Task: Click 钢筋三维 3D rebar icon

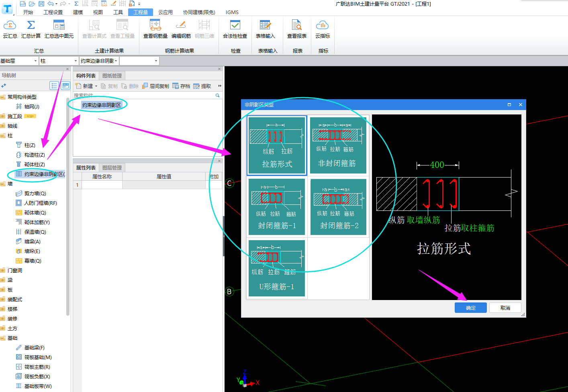Action: point(204,26)
